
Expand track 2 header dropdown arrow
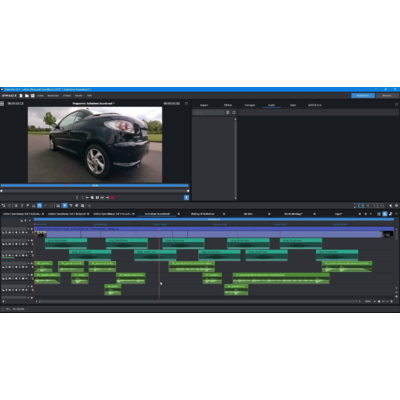click(x=28, y=240)
